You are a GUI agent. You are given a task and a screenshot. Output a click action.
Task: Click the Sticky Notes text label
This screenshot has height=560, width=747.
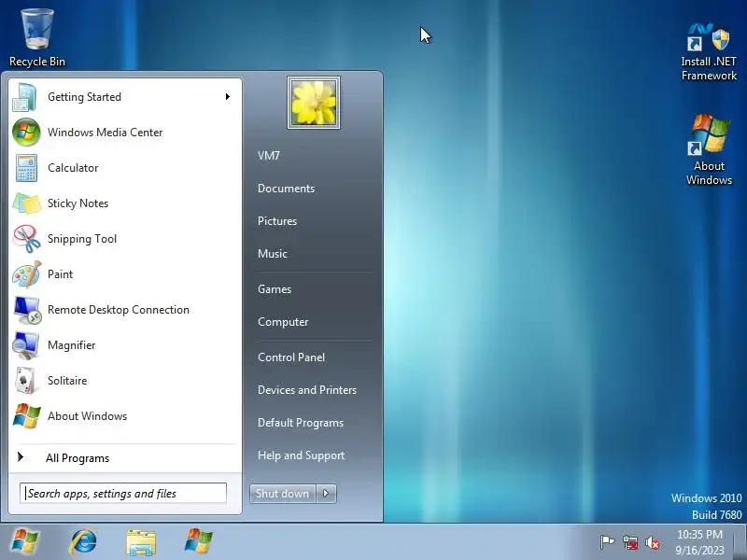tap(78, 203)
